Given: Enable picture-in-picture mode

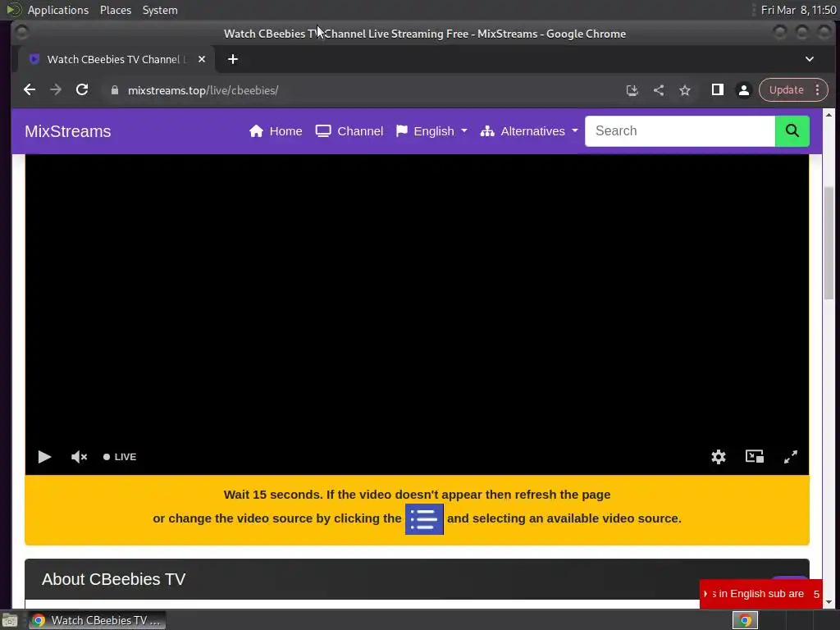Looking at the screenshot, I should [x=755, y=456].
